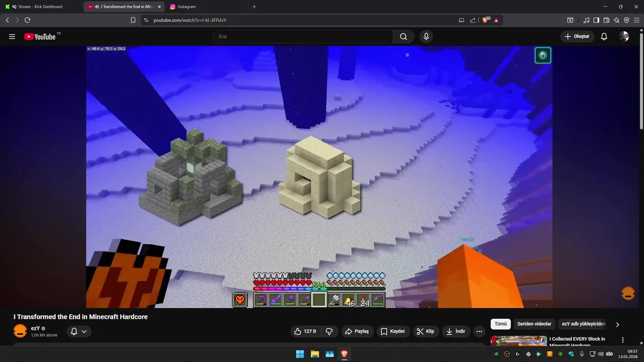This screenshot has height=362, width=644.
Task: Close the YouTube video tab
Action: click(159, 7)
